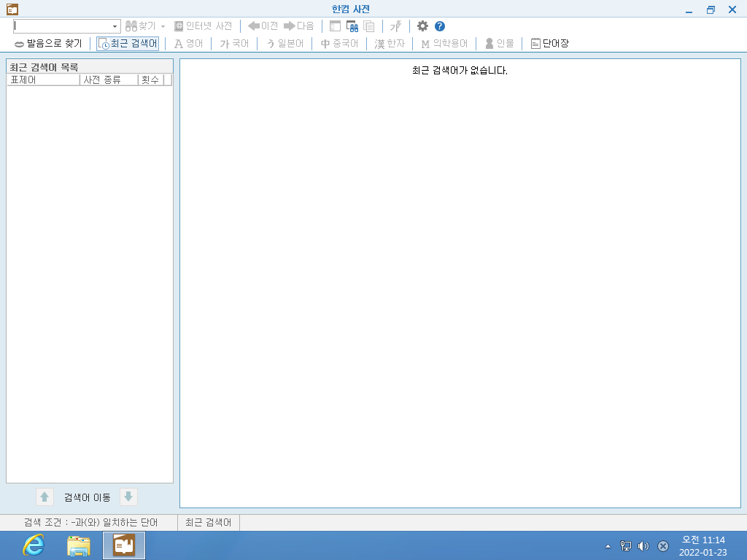This screenshot has height=560, width=747.
Task: Click the circled X tray icon
Action: click(662, 546)
